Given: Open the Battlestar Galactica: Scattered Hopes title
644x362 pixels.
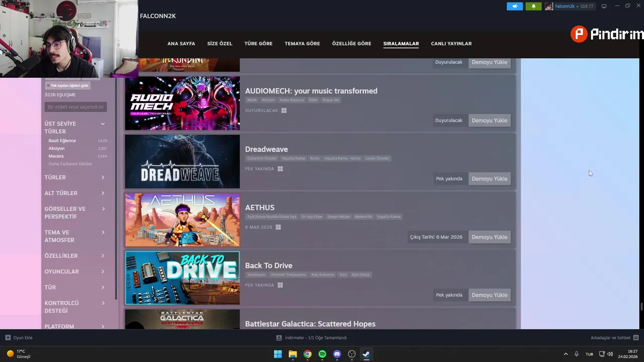Looking at the screenshot, I should coord(310,324).
